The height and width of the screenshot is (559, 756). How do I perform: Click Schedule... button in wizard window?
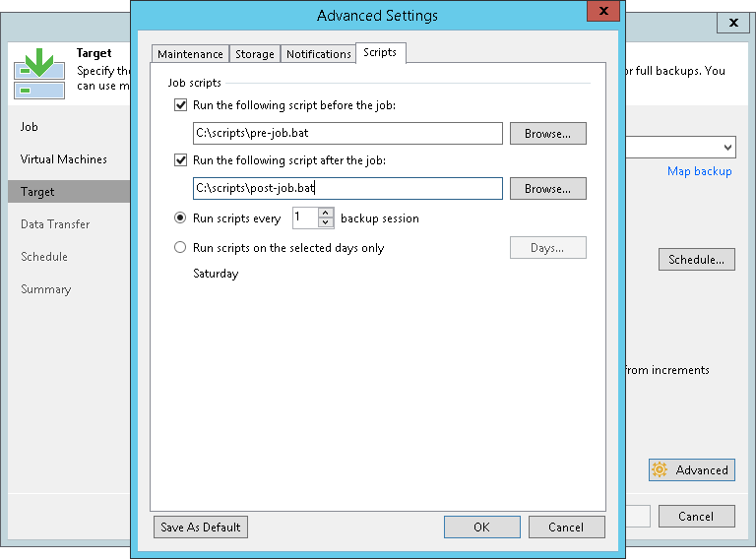point(697,259)
